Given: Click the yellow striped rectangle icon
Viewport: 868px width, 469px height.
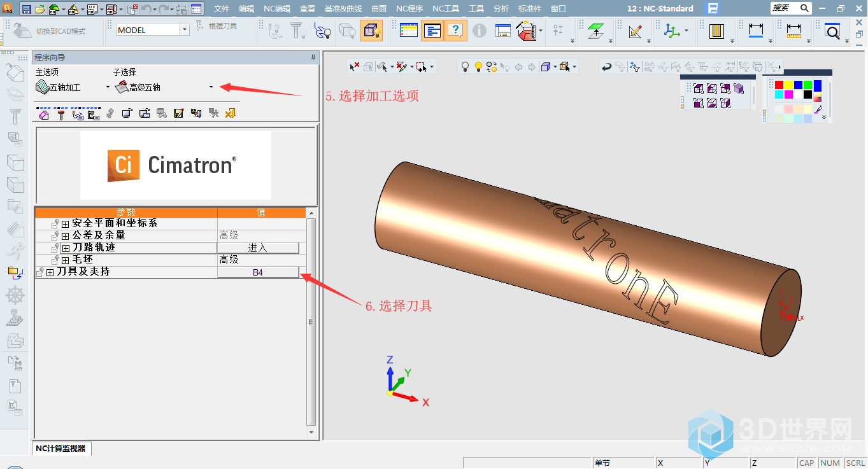Looking at the screenshot, I should coord(717,31).
